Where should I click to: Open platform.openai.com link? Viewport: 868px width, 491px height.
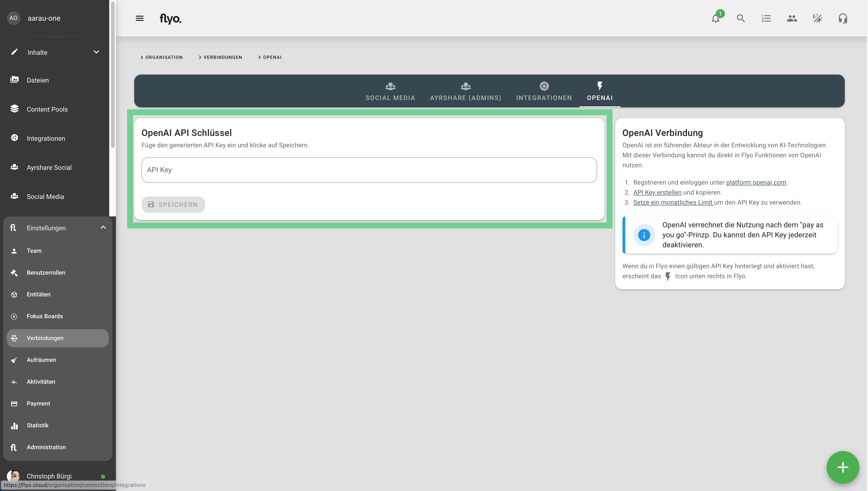756,183
